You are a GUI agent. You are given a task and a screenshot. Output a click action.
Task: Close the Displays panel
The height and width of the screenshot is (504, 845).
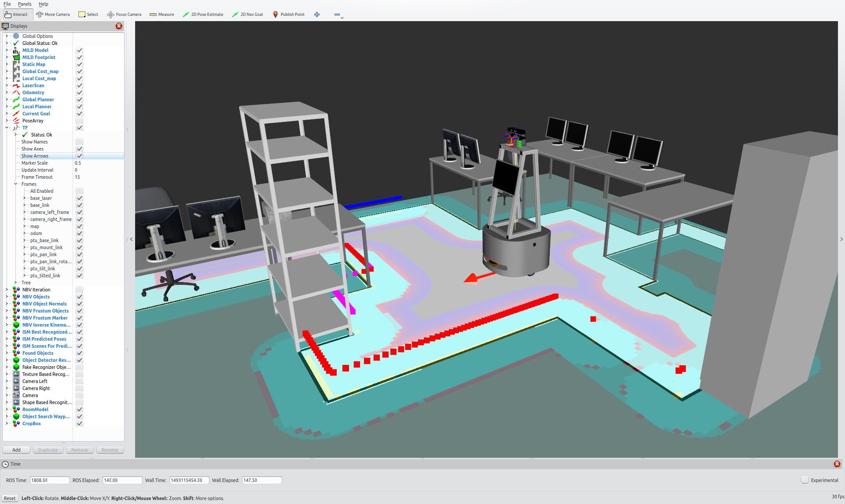pos(119,26)
